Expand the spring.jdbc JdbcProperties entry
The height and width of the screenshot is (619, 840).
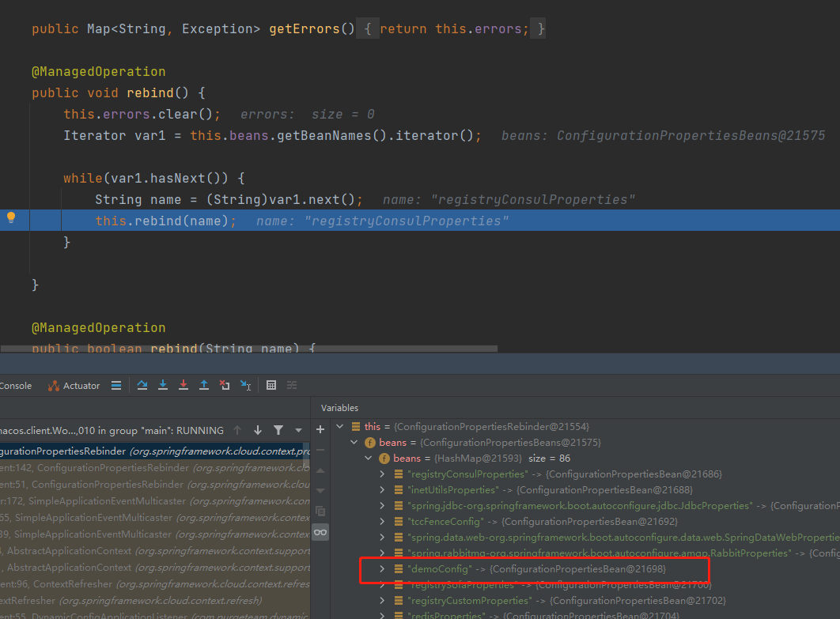(x=382, y=505)
